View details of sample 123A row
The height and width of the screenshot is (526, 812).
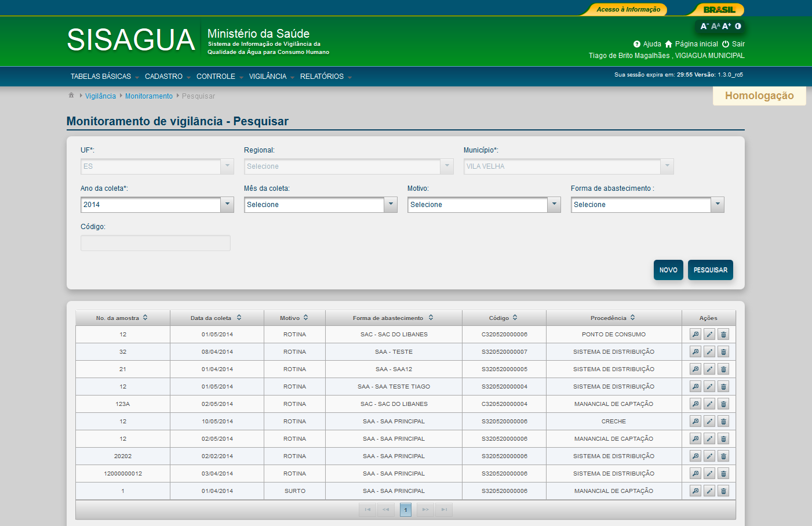click(696, 404)
